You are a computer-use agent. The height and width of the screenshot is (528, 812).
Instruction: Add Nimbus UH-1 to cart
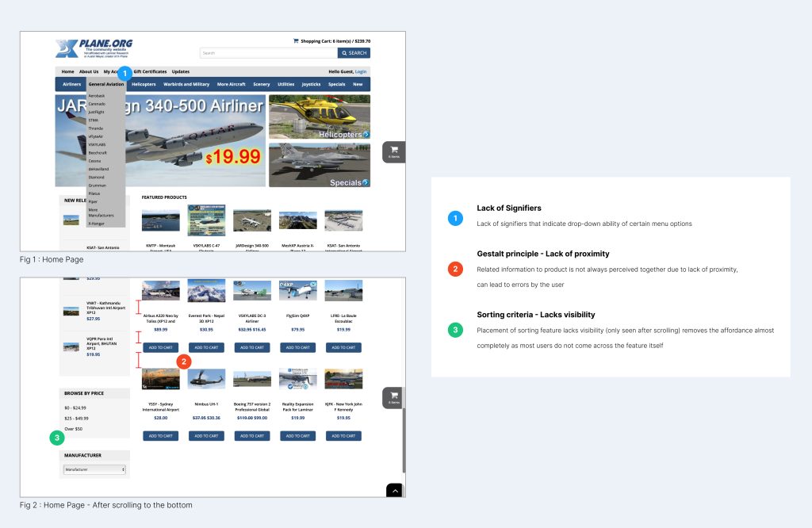pos(206,436)
